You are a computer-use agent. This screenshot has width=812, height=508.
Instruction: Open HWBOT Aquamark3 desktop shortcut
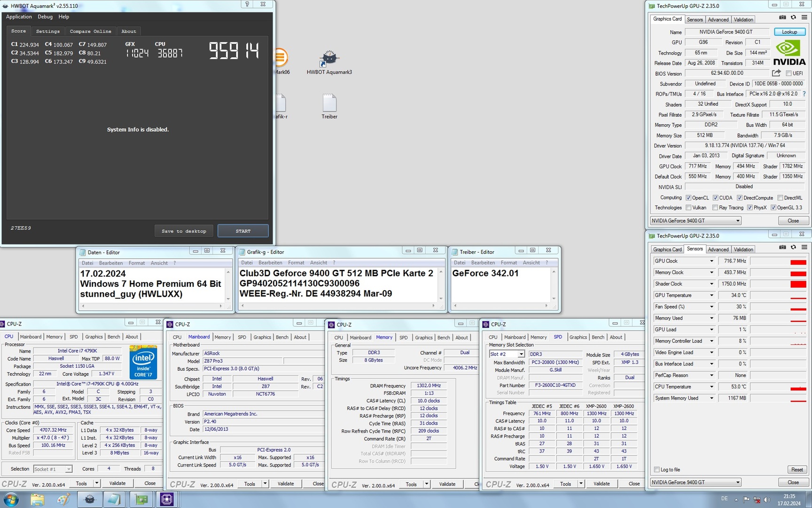pos(329,62)
